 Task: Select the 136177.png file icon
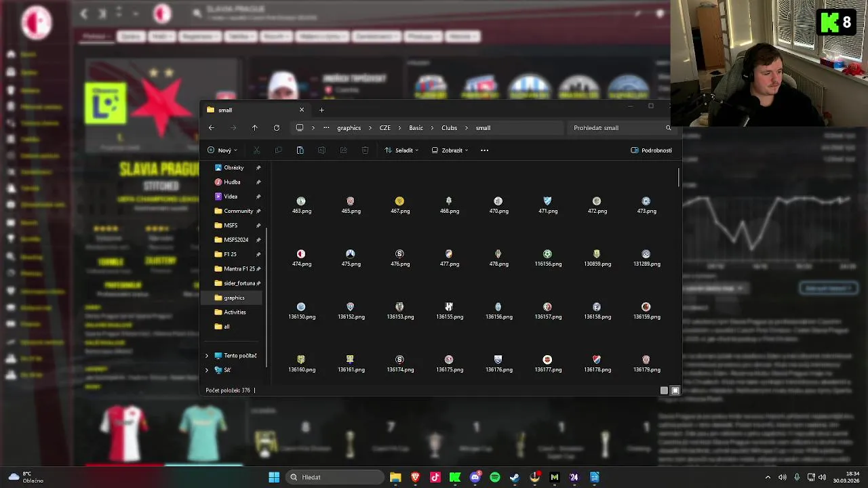point(547,359)
